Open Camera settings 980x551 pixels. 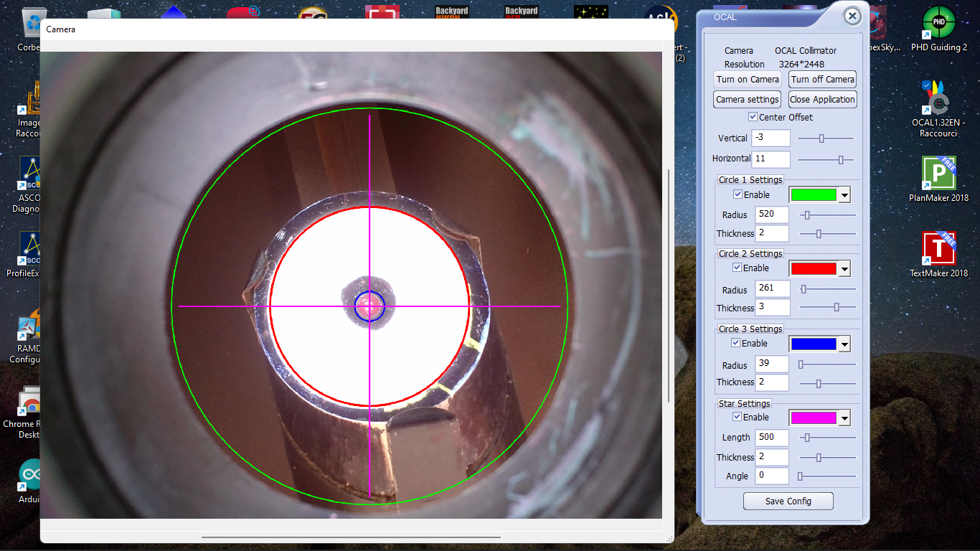coord(747,100)
